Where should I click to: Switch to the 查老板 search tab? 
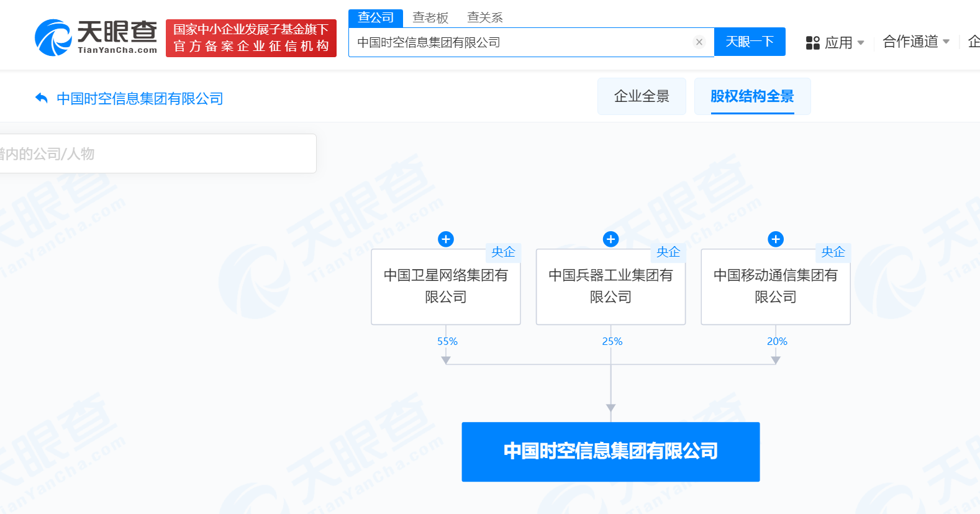(430, 17)
